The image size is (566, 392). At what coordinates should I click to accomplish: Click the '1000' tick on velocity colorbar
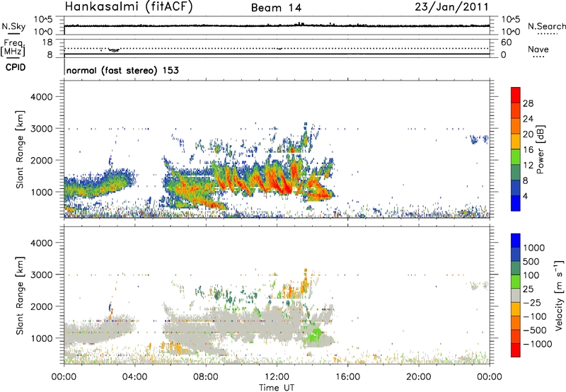tap(533, 248)
